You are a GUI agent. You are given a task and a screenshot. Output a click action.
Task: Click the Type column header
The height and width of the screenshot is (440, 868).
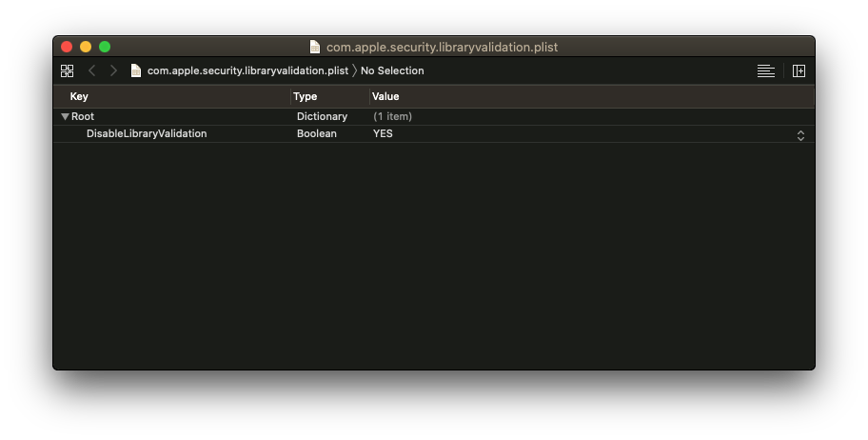click(305, 96)
